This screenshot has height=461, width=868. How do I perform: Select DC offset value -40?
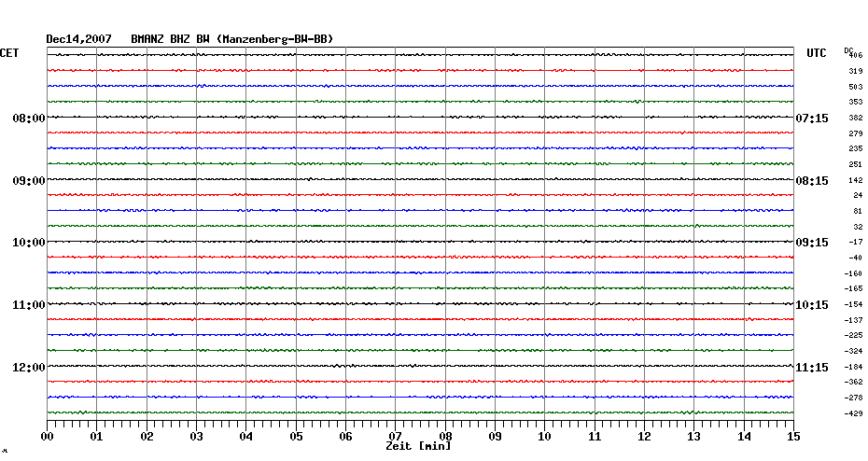tap(856, 258)
